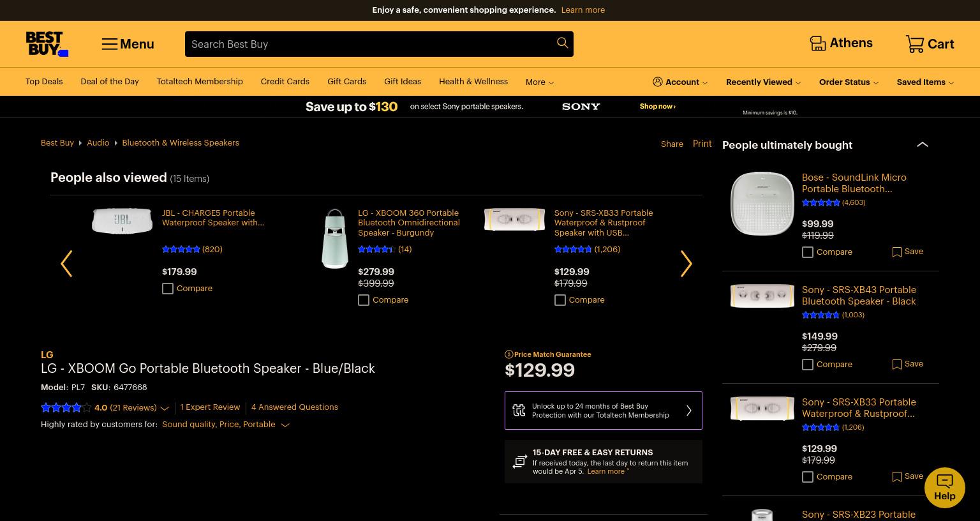Check Compare for Bose SoundLink Micro
The height and width of the screenshot is (521, 980).
(x=808, y=252)
